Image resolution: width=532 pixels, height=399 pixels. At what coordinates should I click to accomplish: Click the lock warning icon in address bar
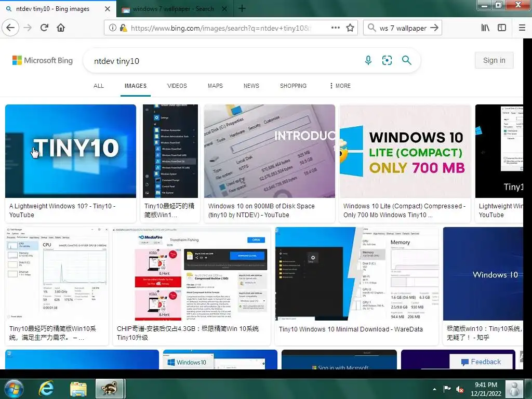(x=124, y=28)
